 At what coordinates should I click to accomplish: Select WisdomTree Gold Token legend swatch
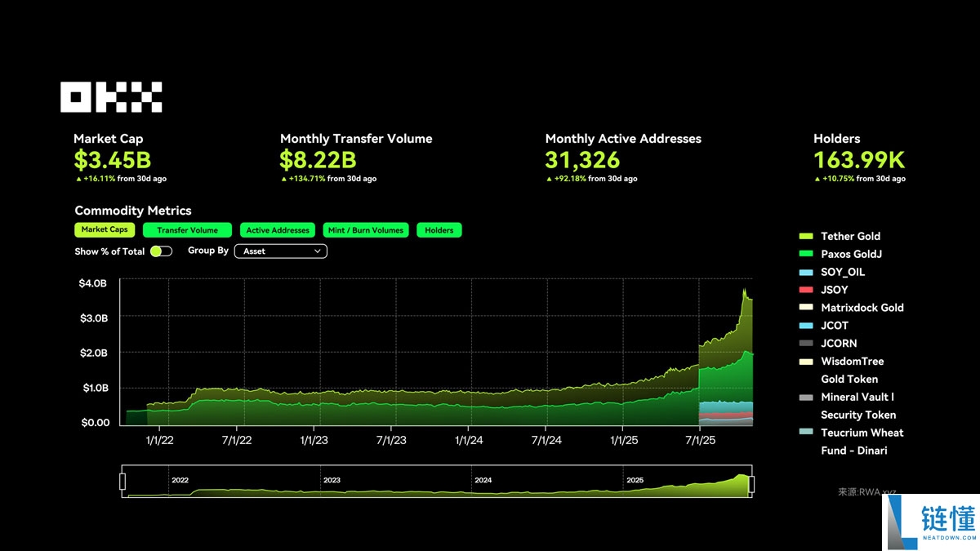pyautogui.click(x=806, y=362)
